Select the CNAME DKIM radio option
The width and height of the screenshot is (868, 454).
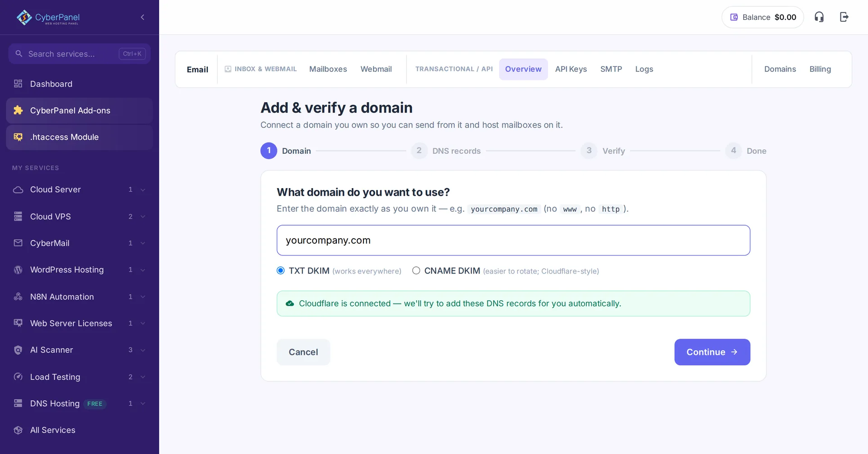coord(416,270)
